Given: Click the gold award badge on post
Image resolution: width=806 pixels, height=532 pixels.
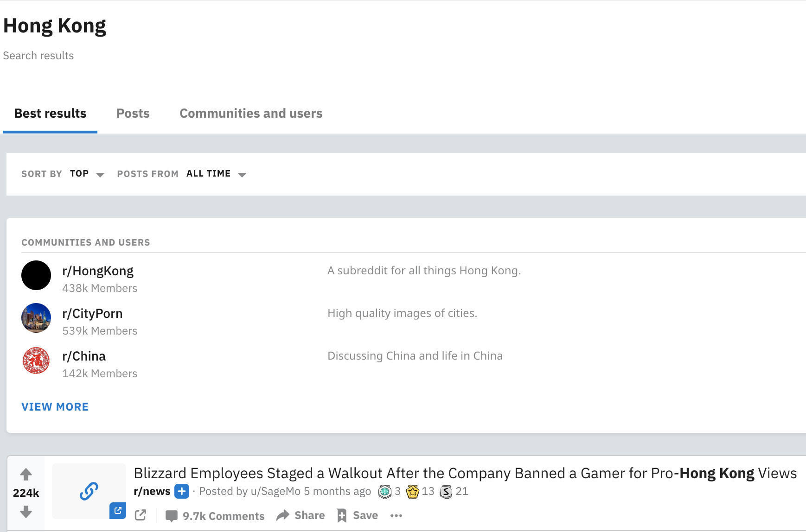Looking at the screenshot, I should pos(412,491).
